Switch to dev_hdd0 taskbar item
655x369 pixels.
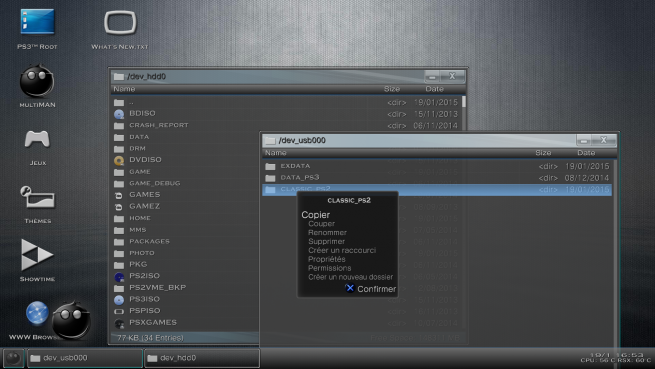click(202, 358)
